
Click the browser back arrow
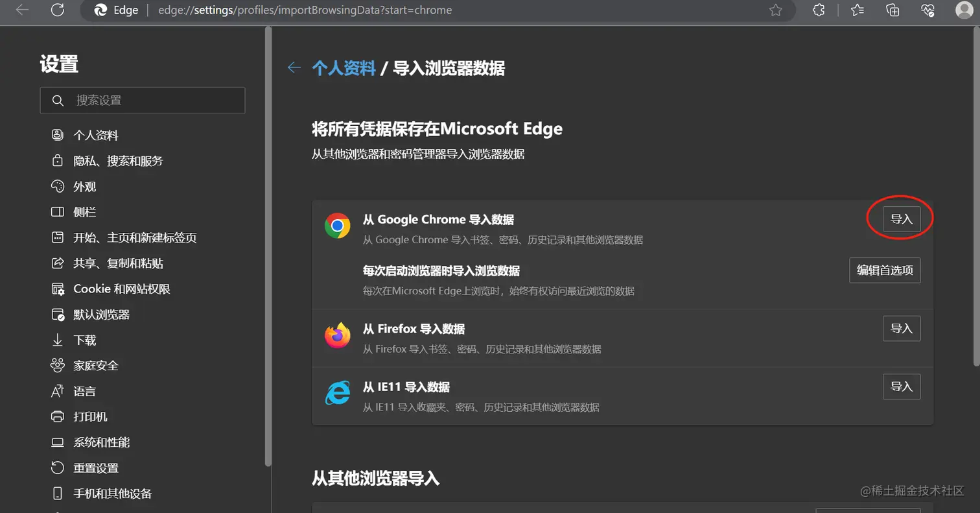pyautogui.click(x=23, y=10)
